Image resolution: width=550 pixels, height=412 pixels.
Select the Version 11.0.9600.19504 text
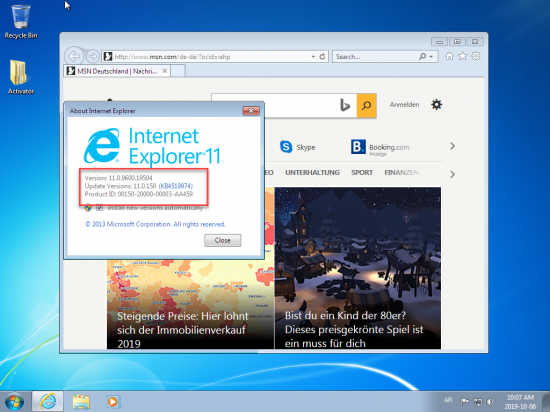click(x=119, y=178)
